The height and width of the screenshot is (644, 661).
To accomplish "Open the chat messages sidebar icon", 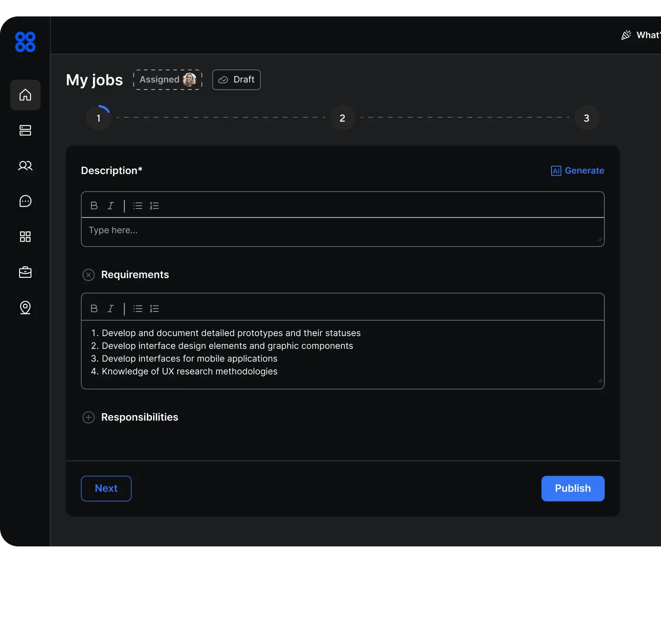I will point(25,201).
